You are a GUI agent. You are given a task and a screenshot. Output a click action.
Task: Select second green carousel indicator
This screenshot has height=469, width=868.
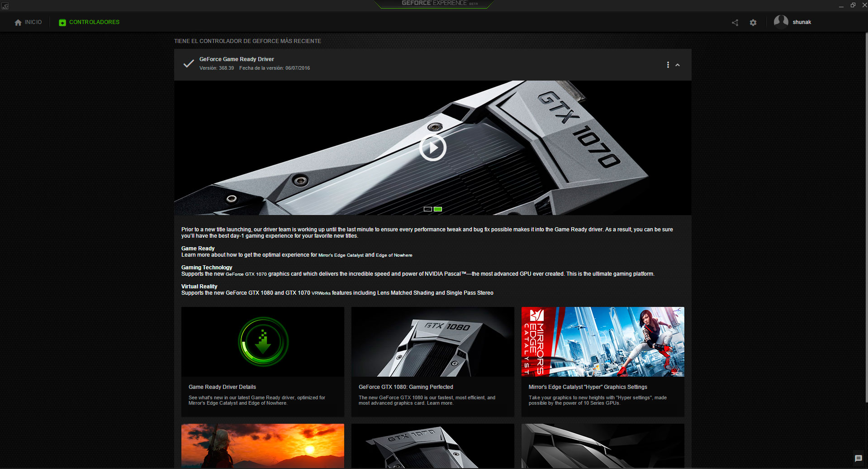click(x=438, y=209)
